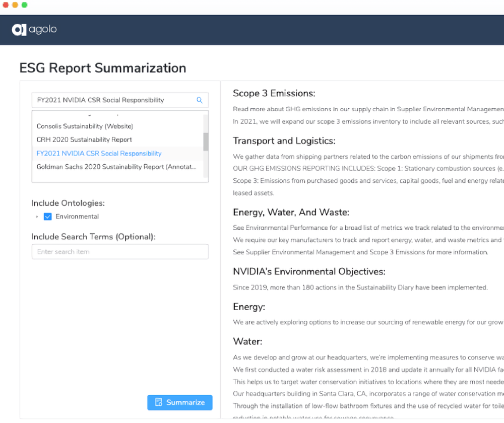Click the yellow macOS minimize window button
This screenshot has height=423, width=504.
(15, 5)
